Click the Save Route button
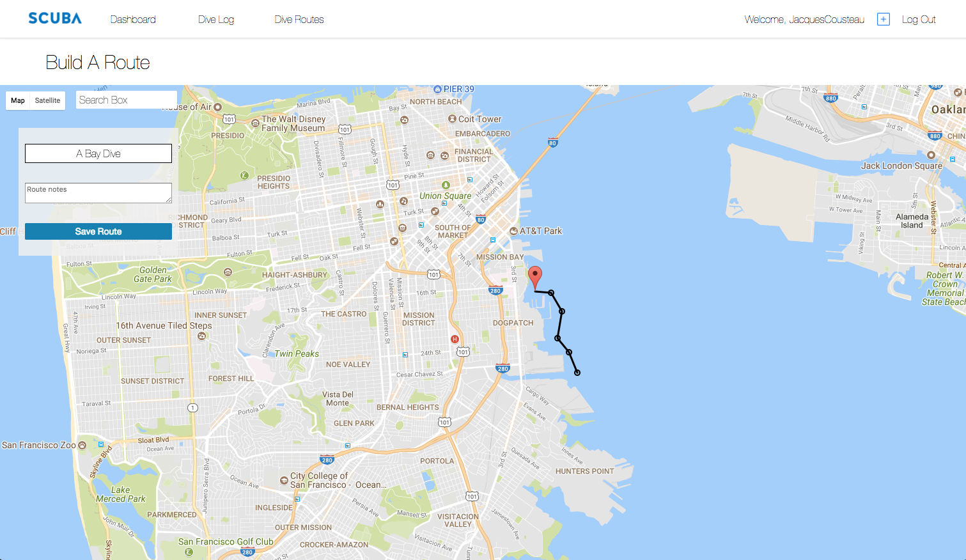The image size is (966, 560). (x=98, y=231)
